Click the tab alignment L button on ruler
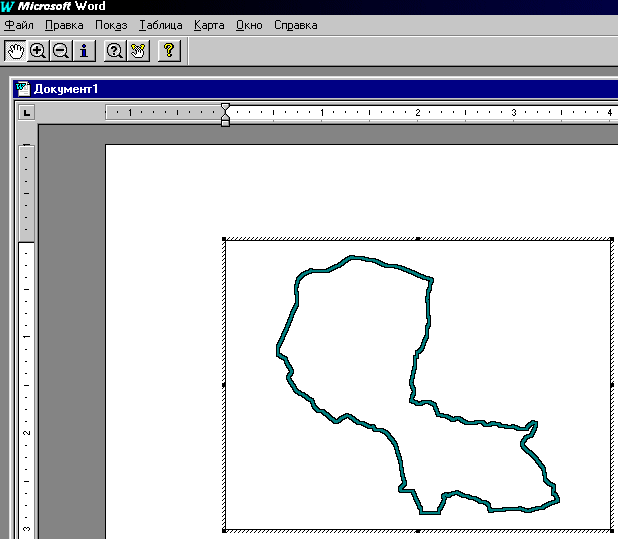The image size is (618, 539). 27,113
